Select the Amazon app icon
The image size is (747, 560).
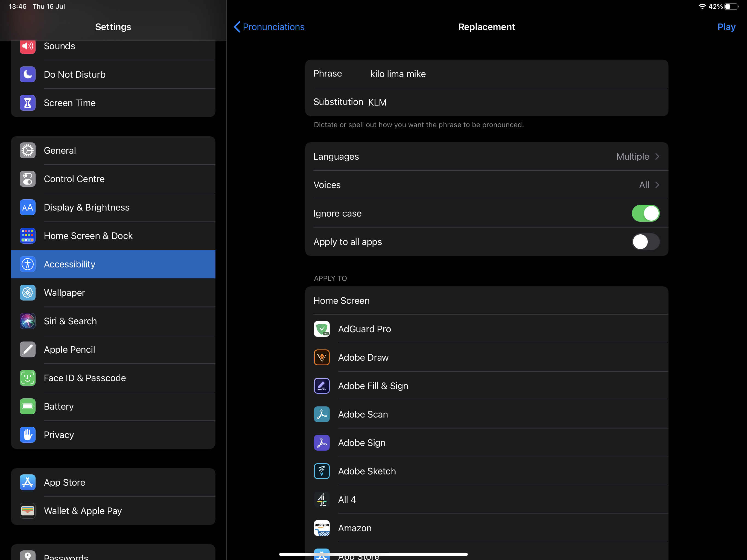pos(322,528)
